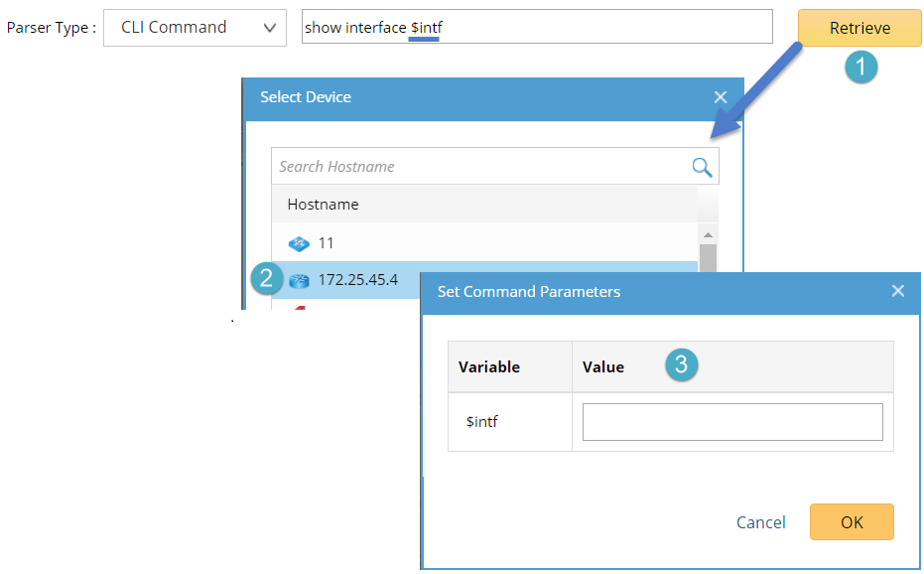Click the step 1 annotation badge

[x=862, y=68]
